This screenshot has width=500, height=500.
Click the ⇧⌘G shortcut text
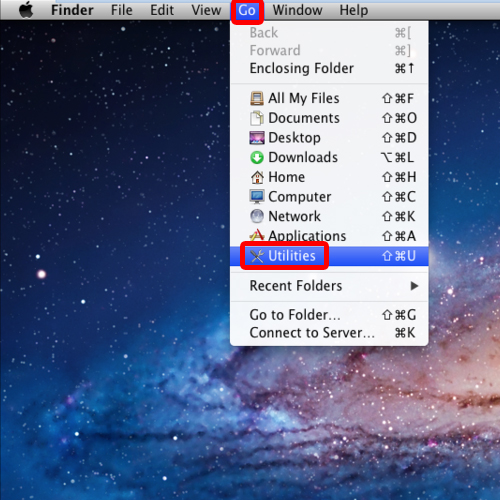tap(399, 315)
